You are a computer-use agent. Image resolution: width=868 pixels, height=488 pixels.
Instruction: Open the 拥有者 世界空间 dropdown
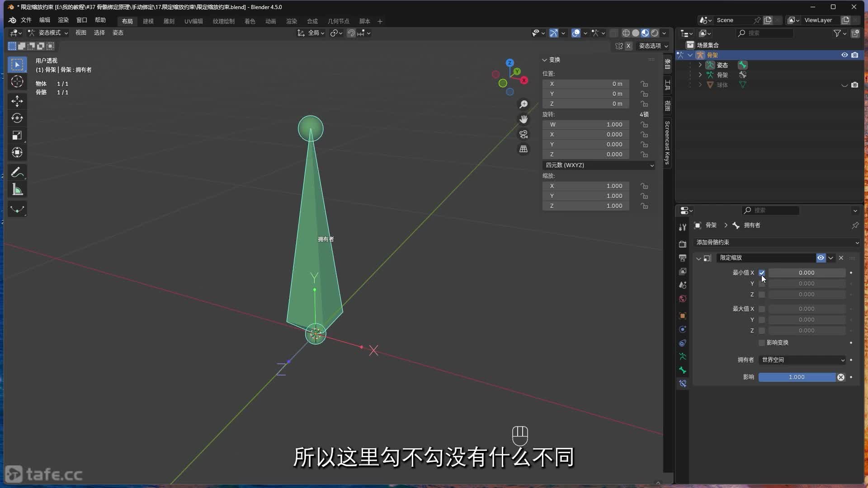[802, 360]
